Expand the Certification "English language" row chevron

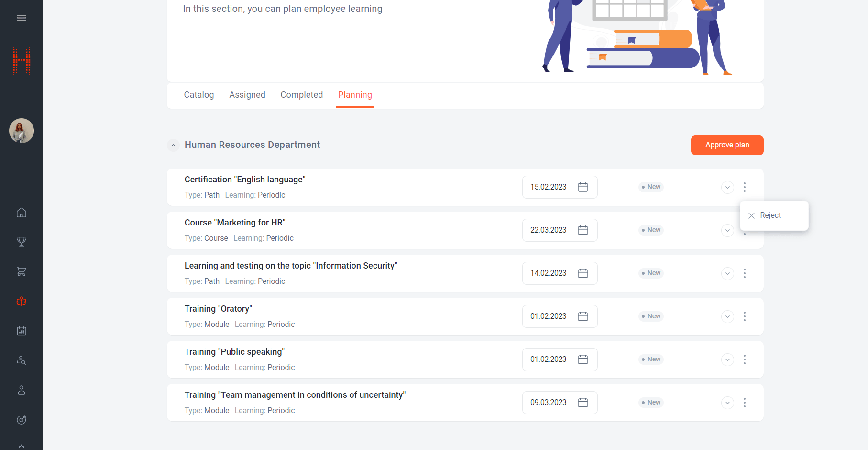tap(727, 187)
